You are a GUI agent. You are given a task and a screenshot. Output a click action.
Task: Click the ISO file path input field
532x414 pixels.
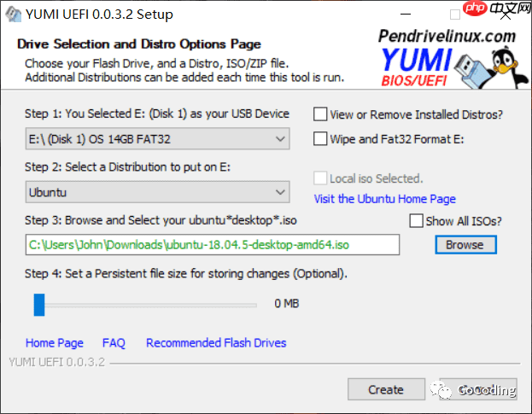213,244
